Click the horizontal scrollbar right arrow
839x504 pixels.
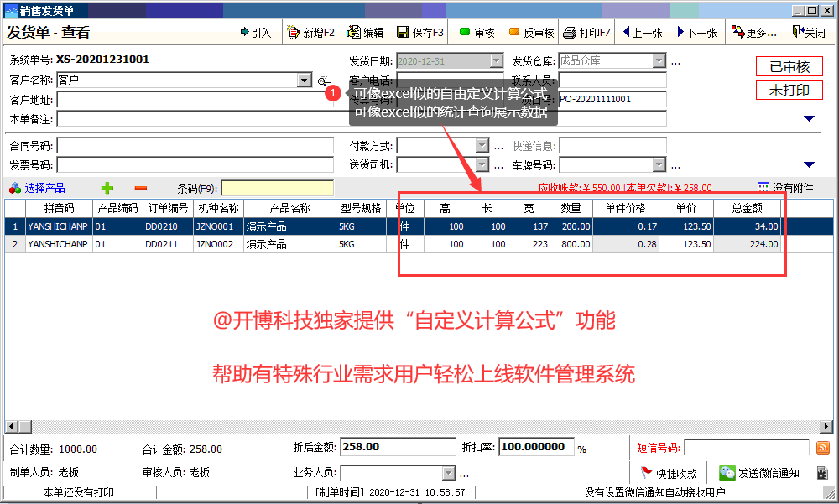tap(827, 426)
